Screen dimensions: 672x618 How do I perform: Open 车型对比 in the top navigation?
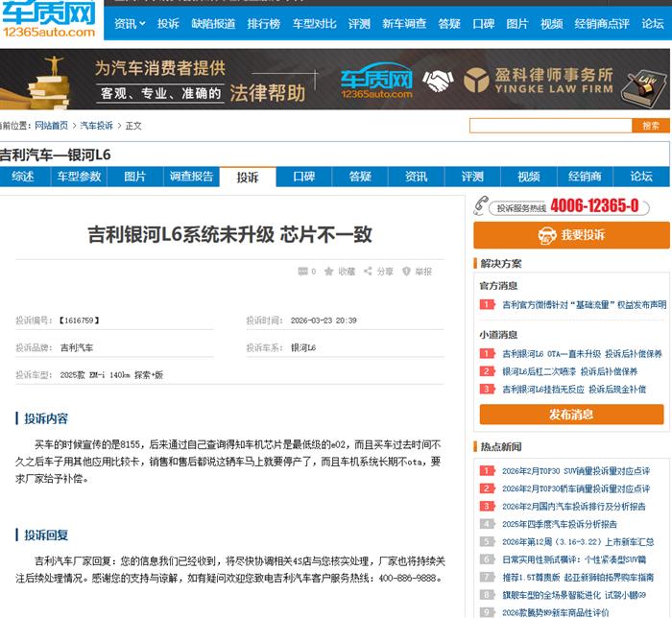pyautogui.click(x=313, y=24)
